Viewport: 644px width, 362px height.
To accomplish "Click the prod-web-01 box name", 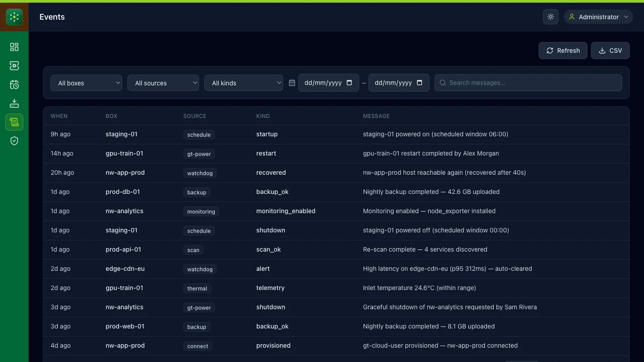I will (125, 326).
